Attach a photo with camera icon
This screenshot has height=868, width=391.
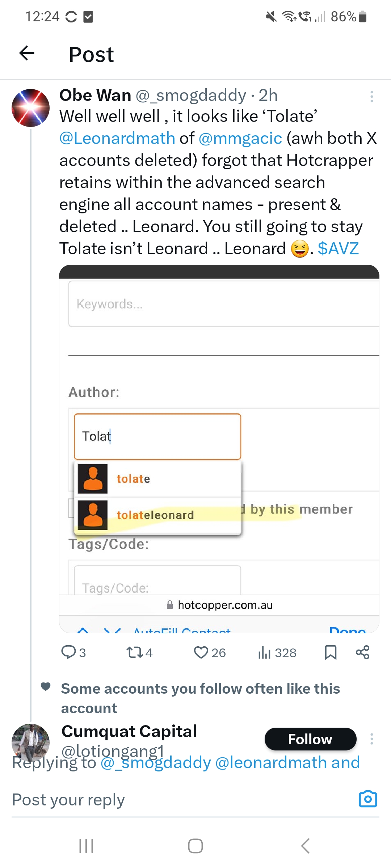[x=367, y=799]
